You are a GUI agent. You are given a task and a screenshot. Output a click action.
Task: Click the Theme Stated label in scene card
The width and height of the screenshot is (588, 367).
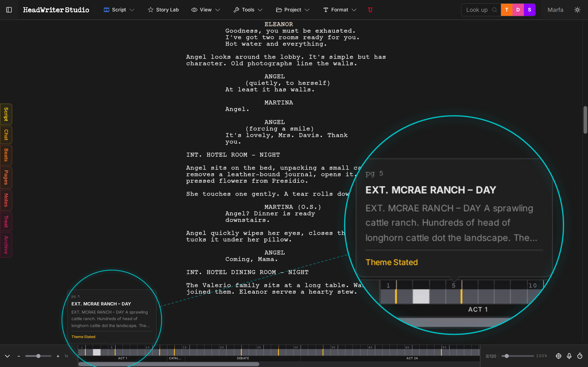pos(83,337)
